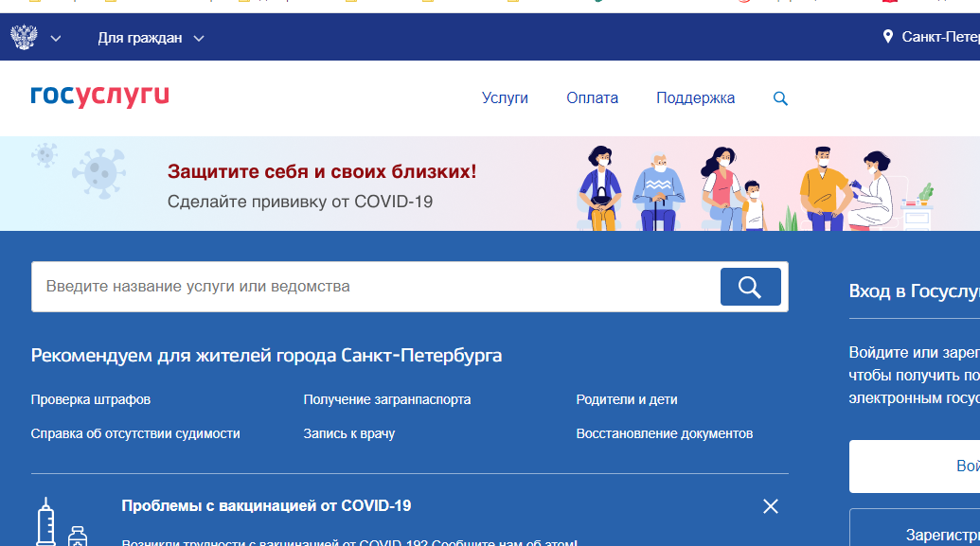Click the 'Войти' login button

coord(915,467)
